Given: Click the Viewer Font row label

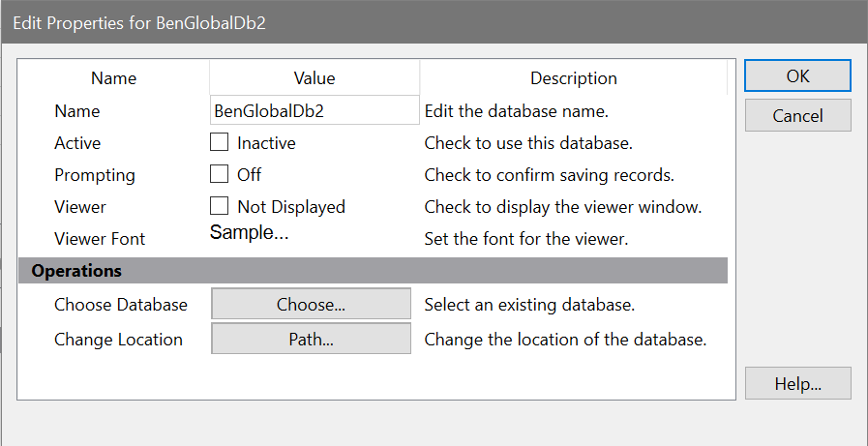Looking at the screenshot, I should (x=100, y=238).
